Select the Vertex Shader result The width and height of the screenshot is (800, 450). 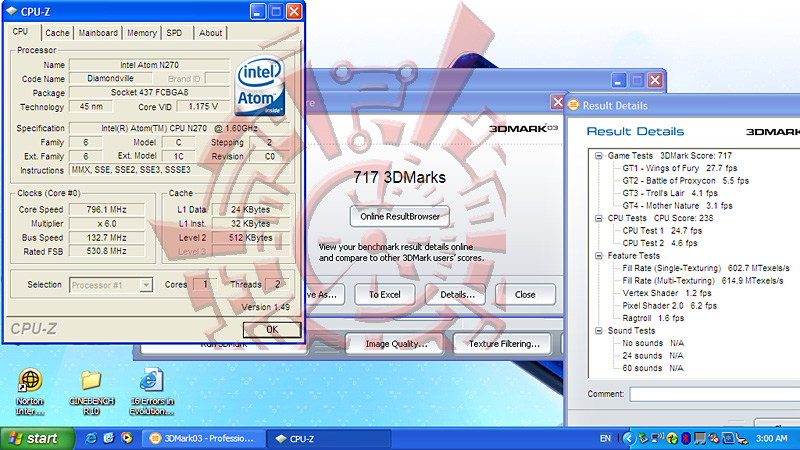[667, 293]
